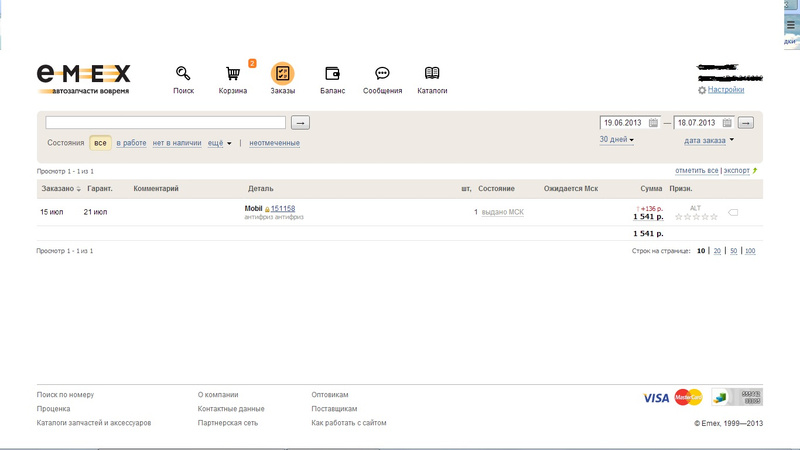Filter orders by 'в работе' state
This screenshot has width=800, height=450.
point(131,143)
